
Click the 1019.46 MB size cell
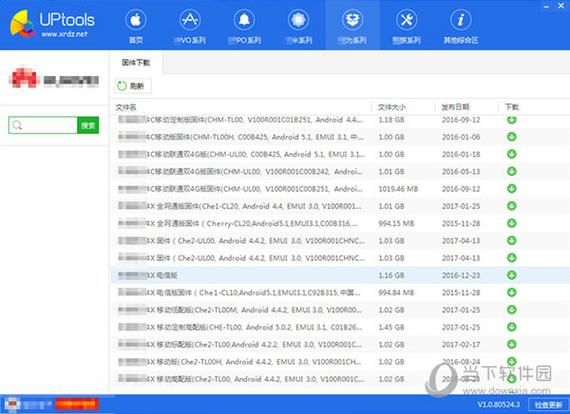(x=398, y=189)
